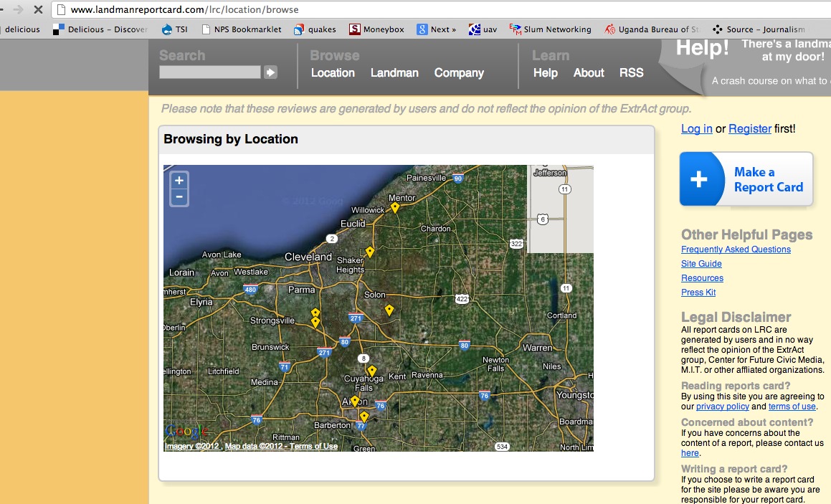
Task: Click the Cleveland label on the map
Action: [x=308, y=257]
